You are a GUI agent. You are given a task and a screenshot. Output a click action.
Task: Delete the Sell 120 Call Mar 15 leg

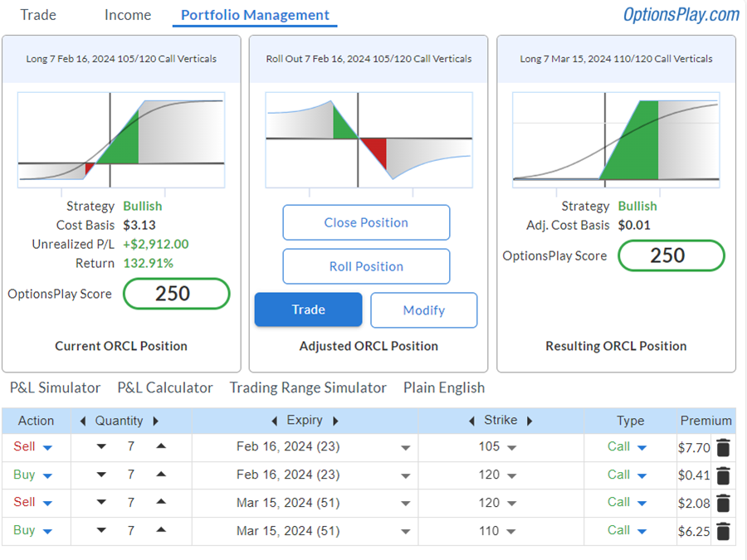tap(723, 503)
